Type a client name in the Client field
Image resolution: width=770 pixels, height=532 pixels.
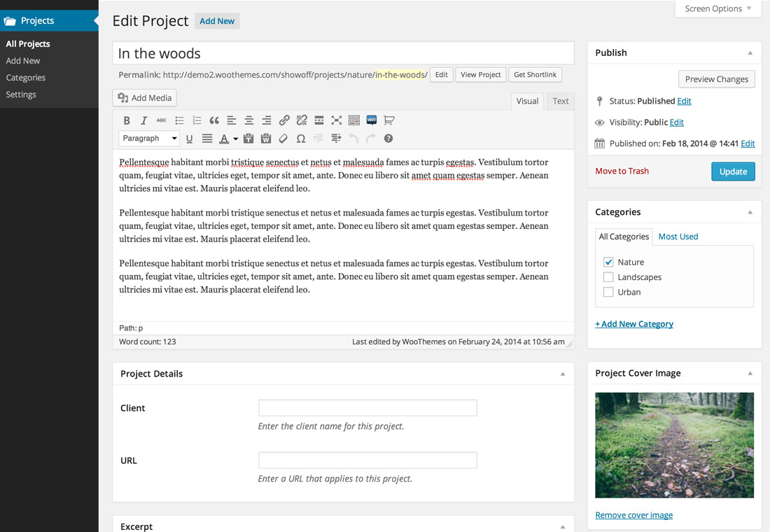click(x=367, y=407)
